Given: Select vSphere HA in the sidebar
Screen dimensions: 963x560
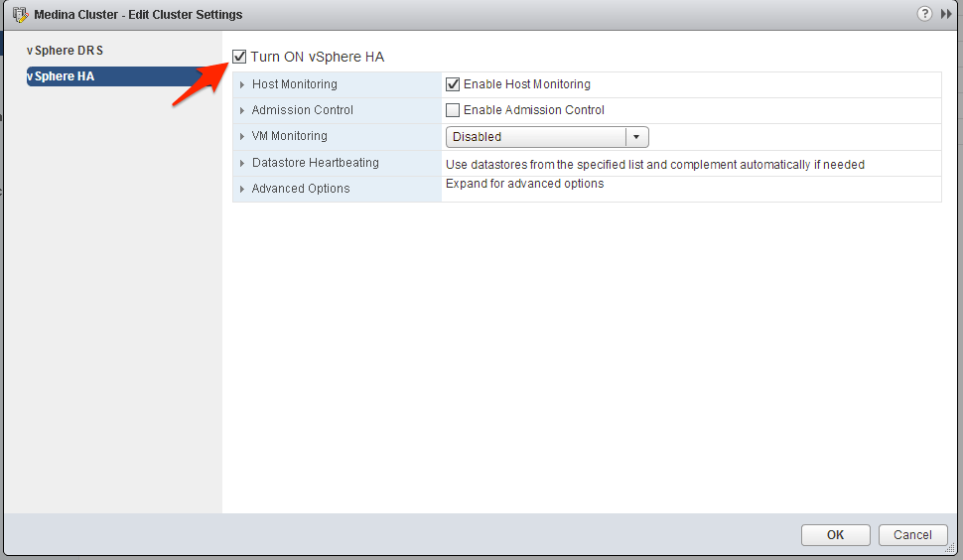Looking at the screenshot, I should [x=62, y=76].
